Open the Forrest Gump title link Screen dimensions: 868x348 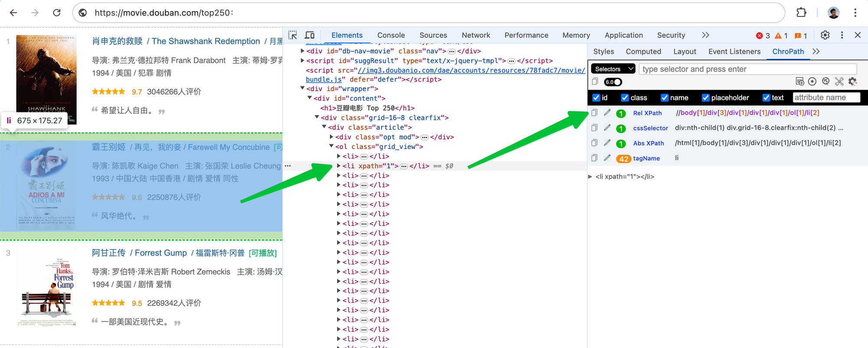168,253
